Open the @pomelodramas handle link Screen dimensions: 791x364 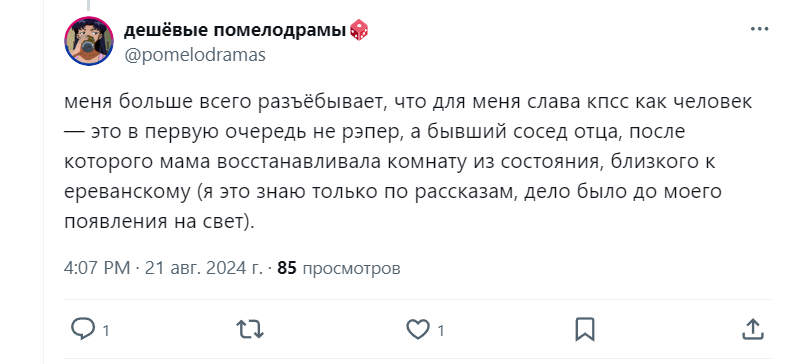click(x=195, y=54)
